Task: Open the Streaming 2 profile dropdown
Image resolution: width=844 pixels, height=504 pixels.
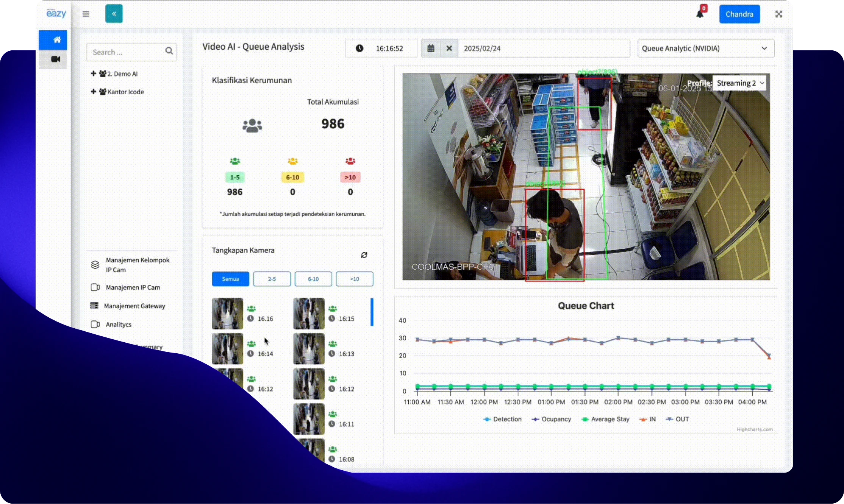Action: point(739,83)
